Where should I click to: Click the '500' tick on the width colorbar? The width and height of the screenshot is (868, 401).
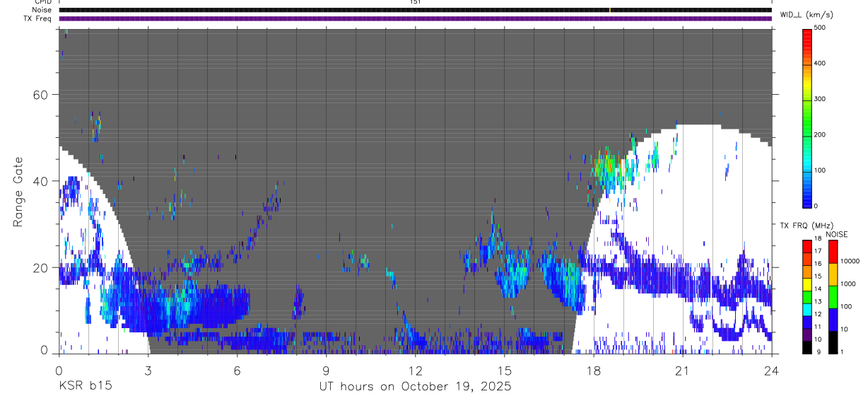coord(821,28)
